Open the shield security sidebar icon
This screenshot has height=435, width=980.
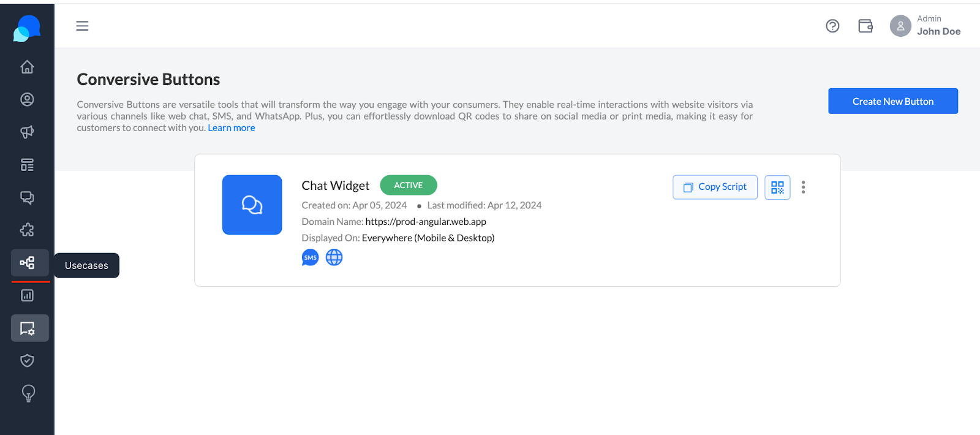(x=27, y=361)
